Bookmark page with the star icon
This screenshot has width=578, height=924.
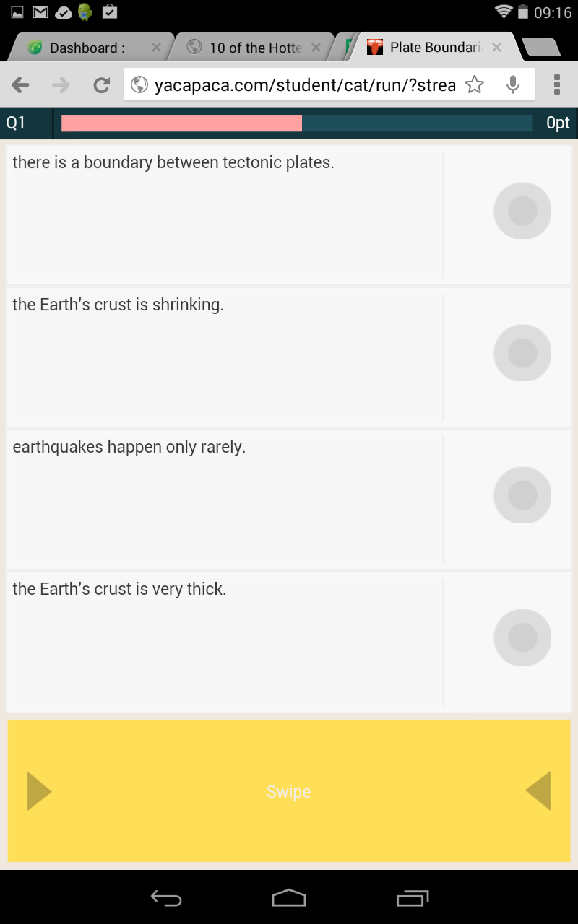coord(475,85)
